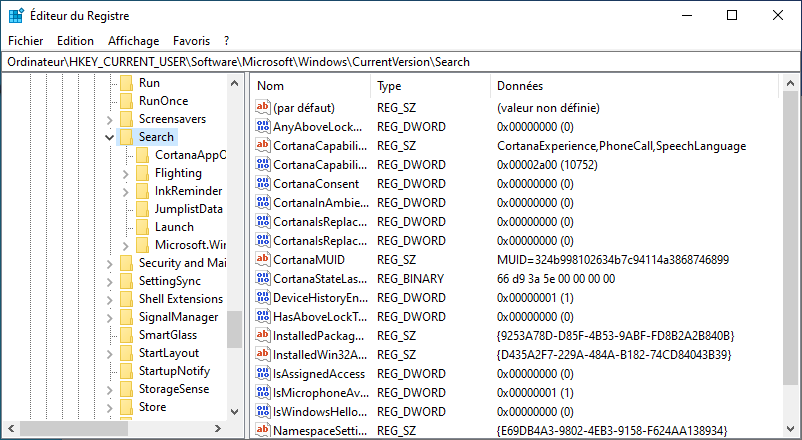
Task: Select the RunOnce folder icon
Action: pyautogui.click(x=126, y=101)
